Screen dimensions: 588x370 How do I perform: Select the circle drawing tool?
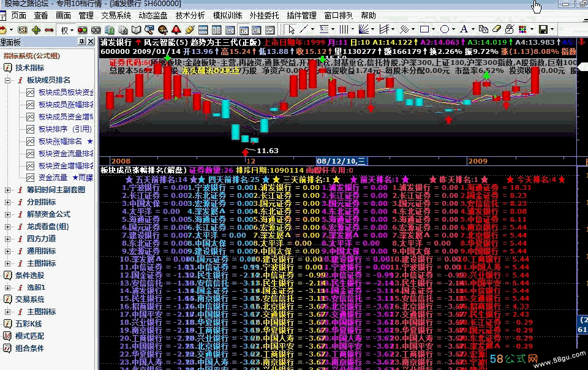445,29
